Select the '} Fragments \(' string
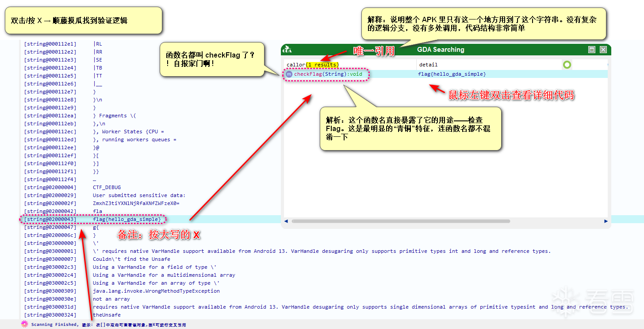The width and height of the screenshot is (644, 329). coord(115,116)
